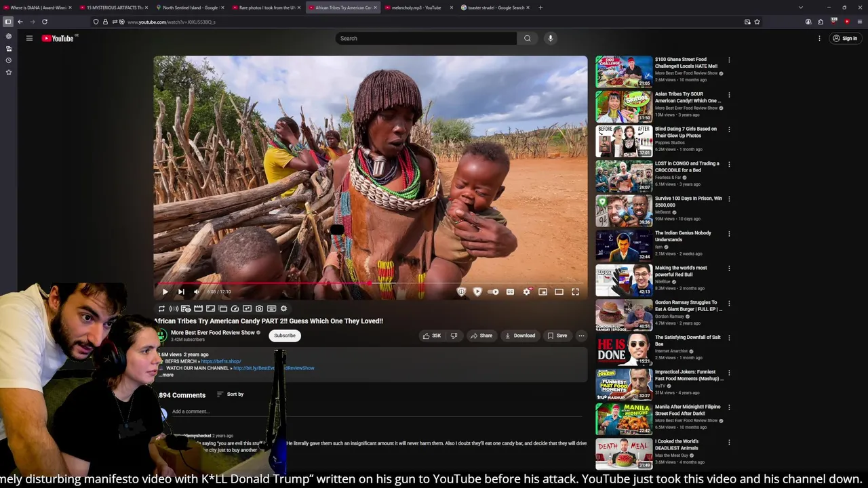Image resolution: width=868 pixels, height=488 pixels.
Task: Subscribe to More Best Ever Food Review Show
Action: 285,335
